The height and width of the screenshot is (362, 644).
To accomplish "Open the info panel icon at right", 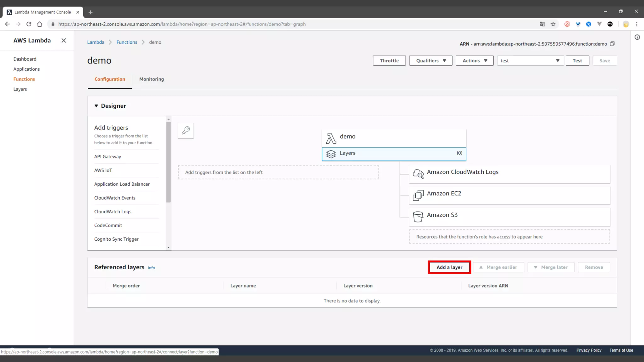I will 637,37.
